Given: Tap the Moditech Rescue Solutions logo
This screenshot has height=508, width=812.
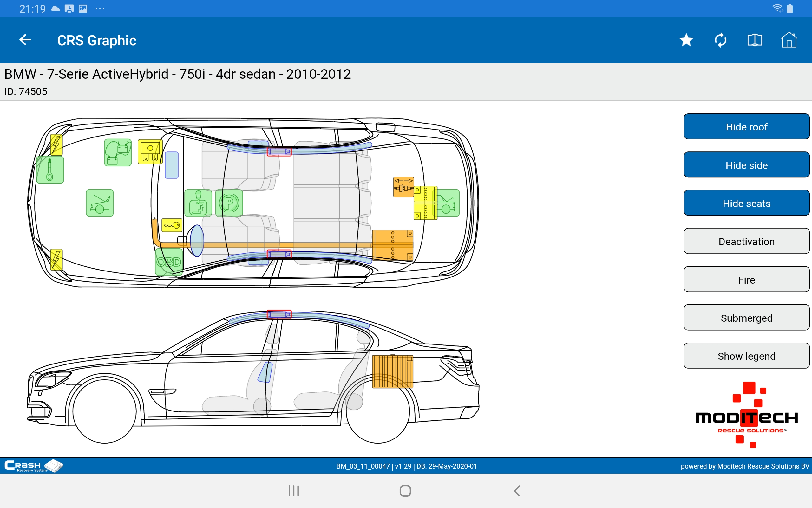Looking at the screenshot, I should [x=747, y=415].
